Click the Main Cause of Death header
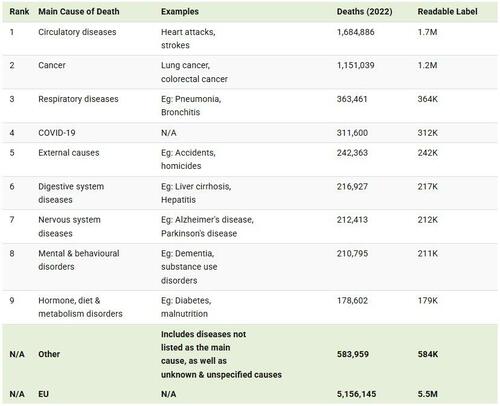Screen dimensions: 500x406 click(79, 12)
